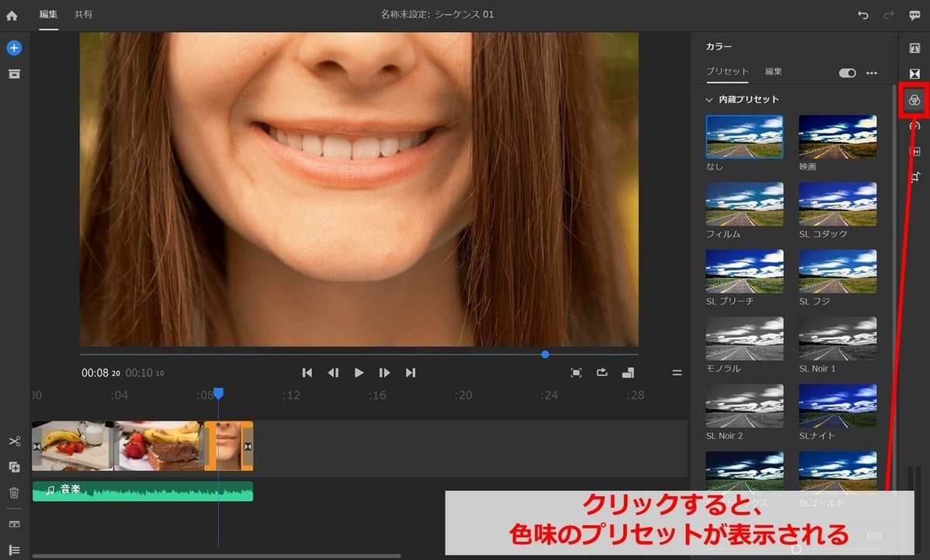Click the Home icon
This screenshot has width=930, height=560.
coord(12,15)
